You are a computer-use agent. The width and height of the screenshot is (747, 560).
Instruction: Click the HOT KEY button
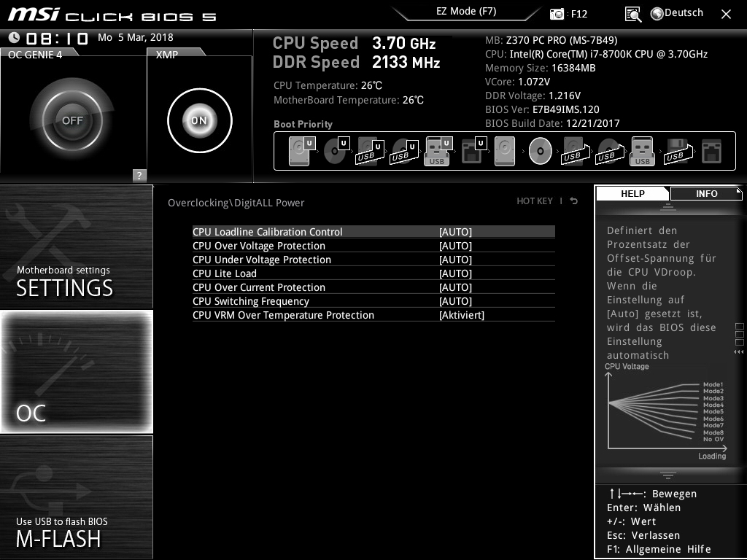click(x=535, y=201)
